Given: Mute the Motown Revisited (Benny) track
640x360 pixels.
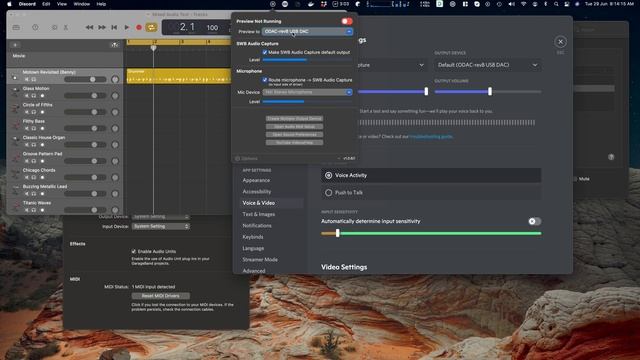Looking at the screenshot, I should click(x=27, y=79).
